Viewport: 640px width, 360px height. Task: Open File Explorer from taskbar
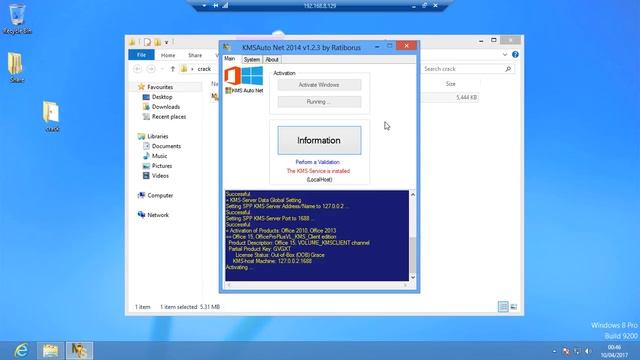(x=51, y=351)
